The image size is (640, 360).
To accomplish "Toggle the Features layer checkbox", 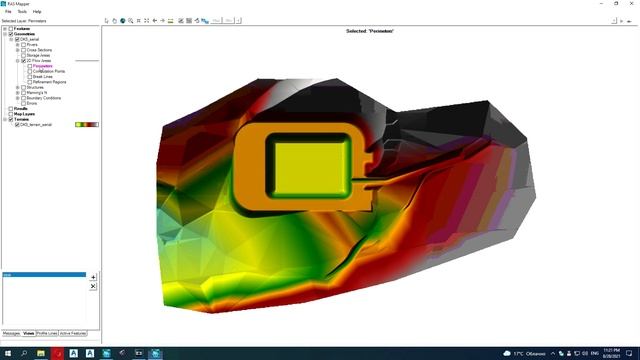I will coord(11,29).
